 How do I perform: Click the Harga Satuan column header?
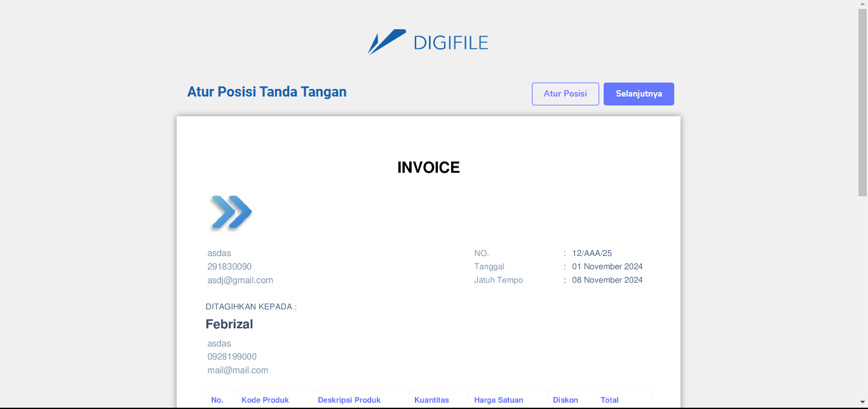(x=498, y=400)
